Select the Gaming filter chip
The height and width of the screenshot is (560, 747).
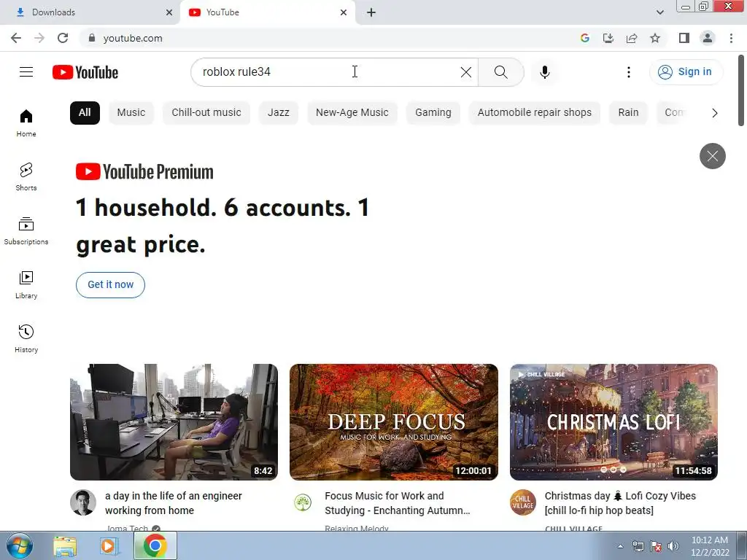click(433, 113)
